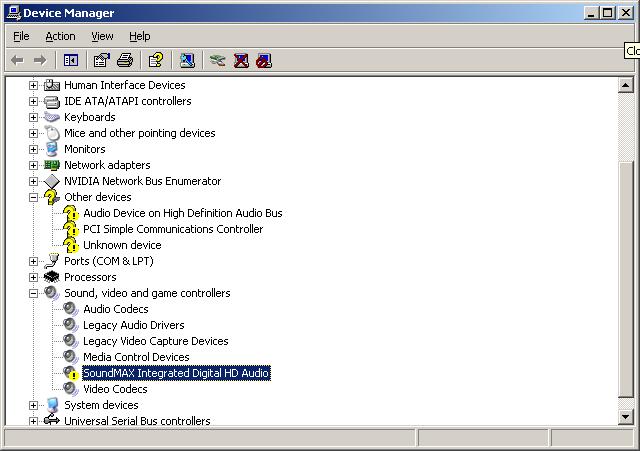Expand Mice and other pointing devices
640x451 pixels.
point(33,133)
